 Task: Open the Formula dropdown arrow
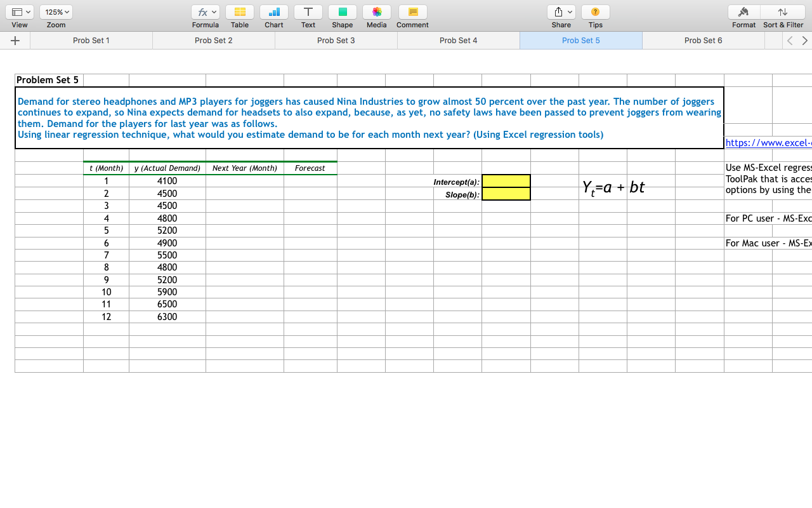tap(213, 11)
